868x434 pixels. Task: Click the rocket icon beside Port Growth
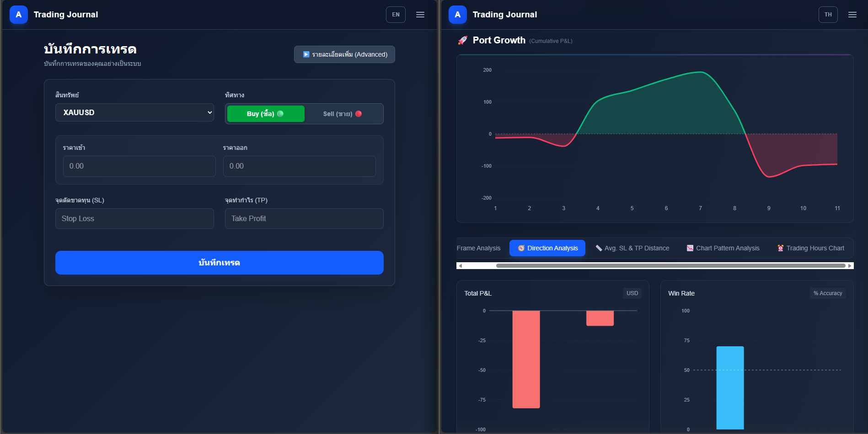click(464, 40)
